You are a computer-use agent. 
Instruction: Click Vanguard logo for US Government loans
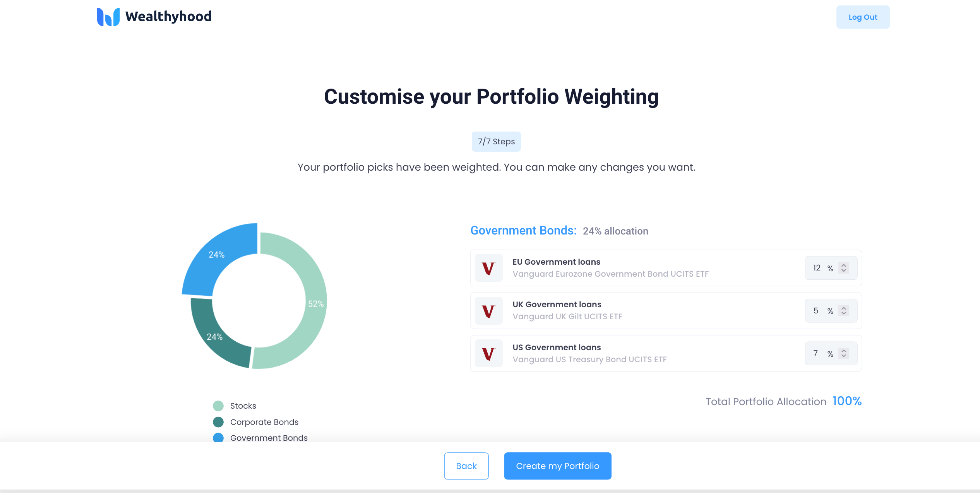coord(488,353)
